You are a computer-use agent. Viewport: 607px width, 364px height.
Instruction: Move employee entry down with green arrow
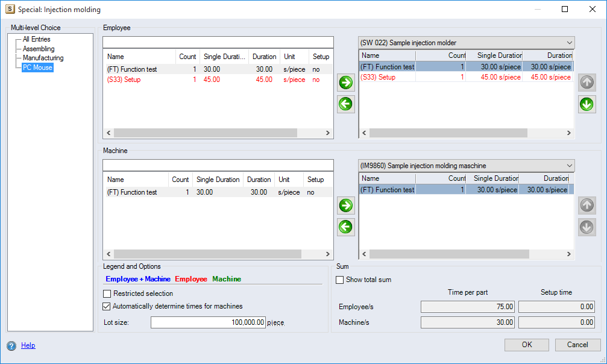point(587,104)
